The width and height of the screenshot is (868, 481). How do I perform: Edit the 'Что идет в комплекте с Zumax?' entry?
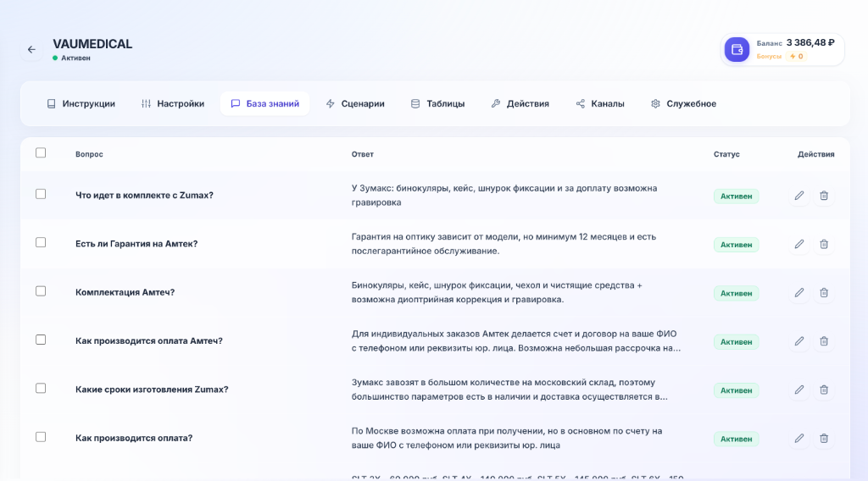pos(799,196)
